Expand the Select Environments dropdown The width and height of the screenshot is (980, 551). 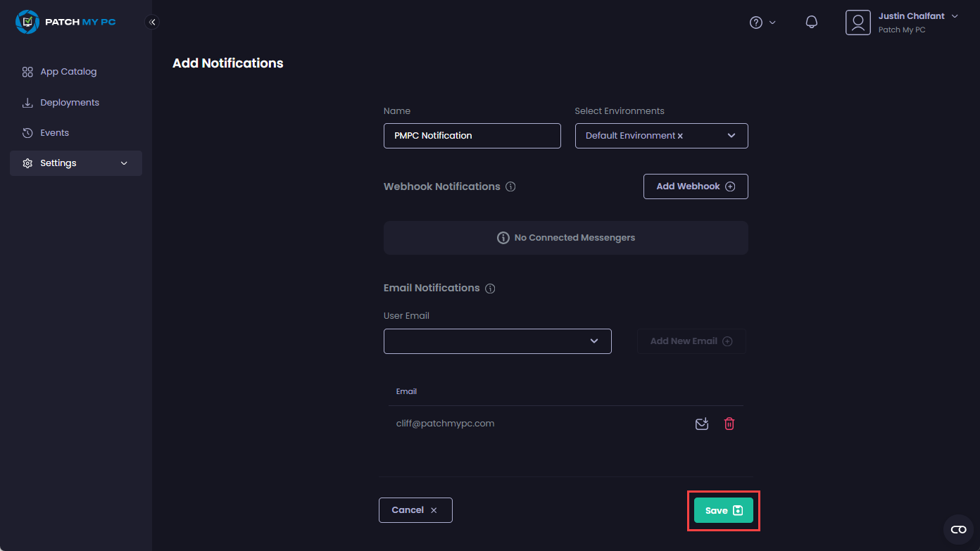[731, 136]
